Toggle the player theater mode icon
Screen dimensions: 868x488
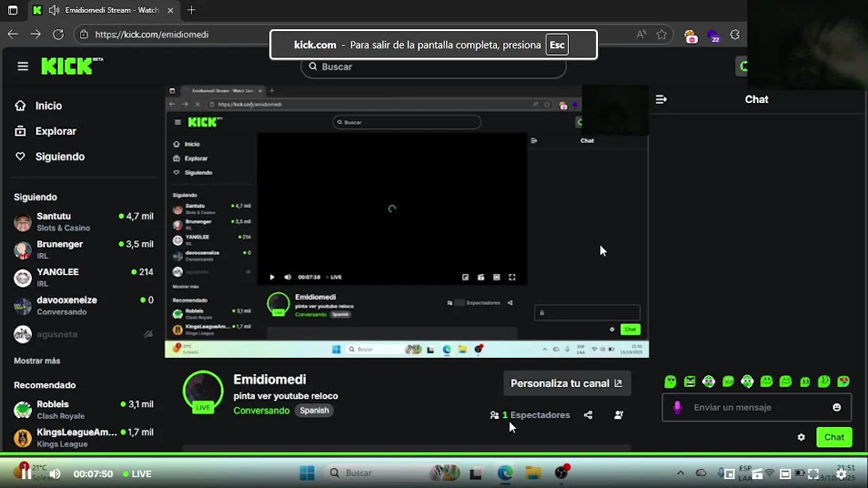[x=785, y=474]
